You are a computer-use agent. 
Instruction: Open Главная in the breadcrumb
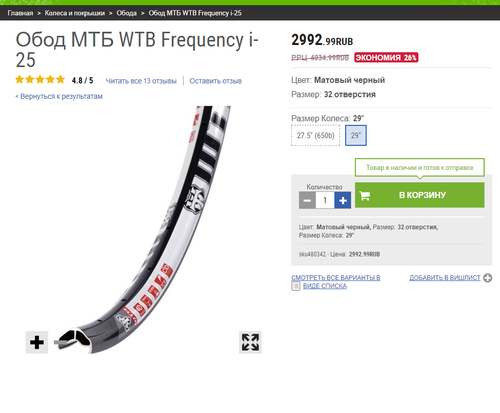point(20,13)
